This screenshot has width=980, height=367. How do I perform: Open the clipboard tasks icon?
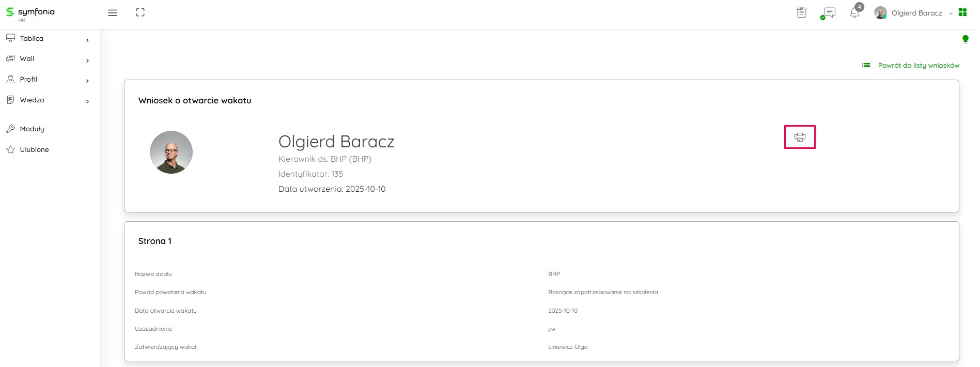click(801, 12)
